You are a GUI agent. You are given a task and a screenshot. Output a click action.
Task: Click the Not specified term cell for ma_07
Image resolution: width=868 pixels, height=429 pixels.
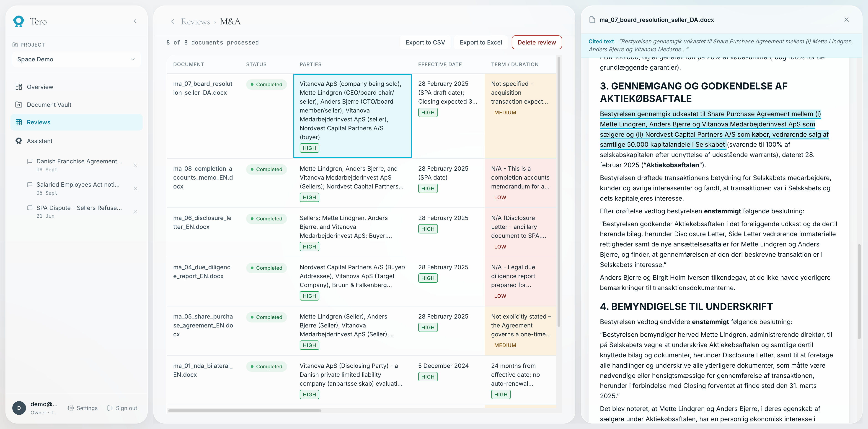pos(520,116)
